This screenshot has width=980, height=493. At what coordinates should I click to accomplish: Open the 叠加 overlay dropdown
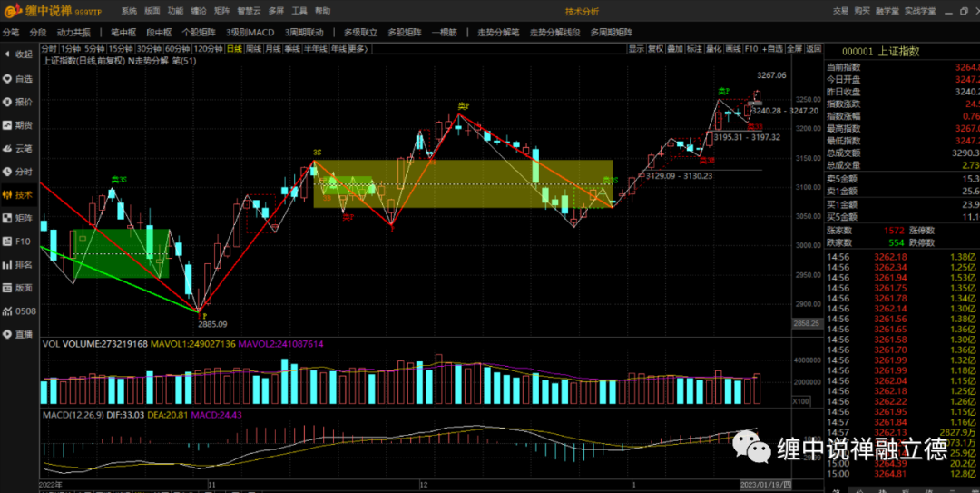coord(675,49)
